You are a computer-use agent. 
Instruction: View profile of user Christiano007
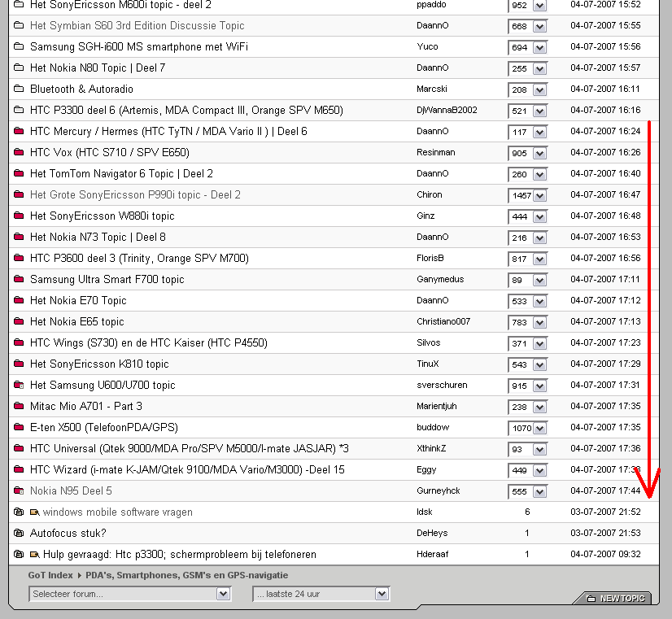[443, 321]
